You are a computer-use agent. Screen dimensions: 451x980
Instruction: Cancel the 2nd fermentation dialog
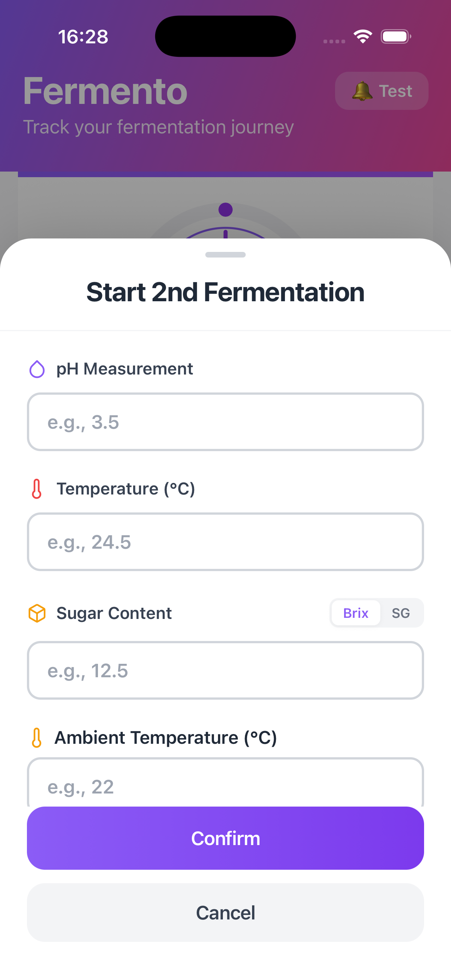[x=225, y=913]
